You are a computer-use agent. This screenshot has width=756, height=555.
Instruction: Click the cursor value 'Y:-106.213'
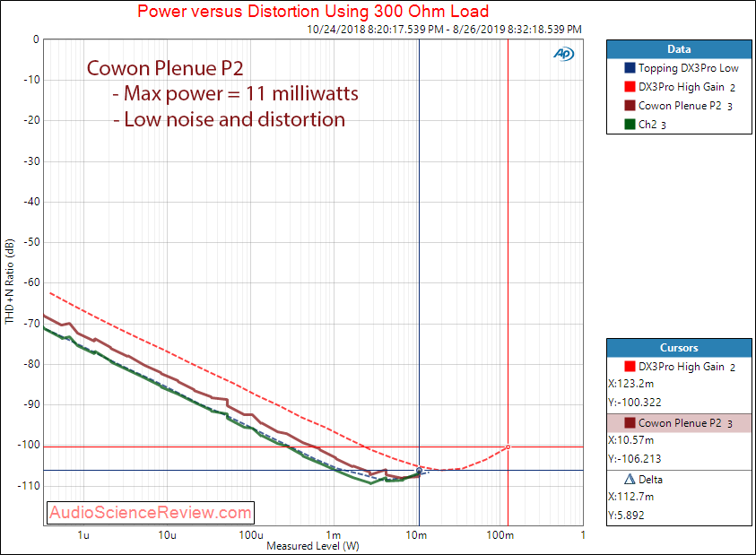(635, 458)
